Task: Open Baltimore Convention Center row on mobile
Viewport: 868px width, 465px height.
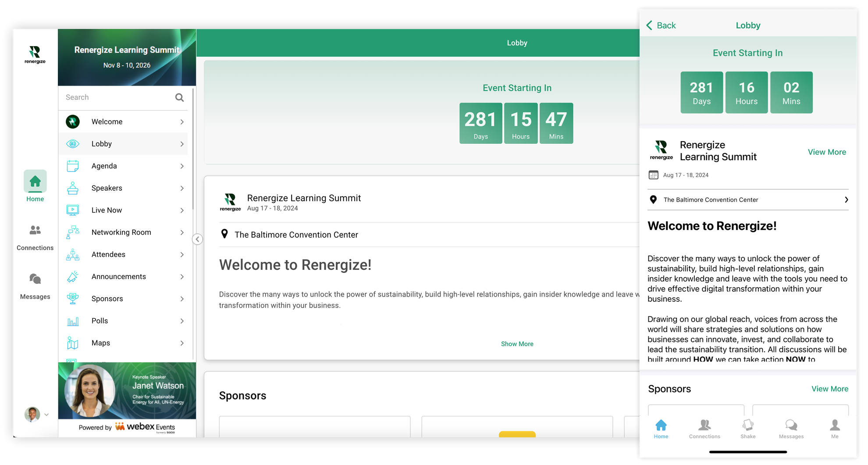Action: point(748,200)
